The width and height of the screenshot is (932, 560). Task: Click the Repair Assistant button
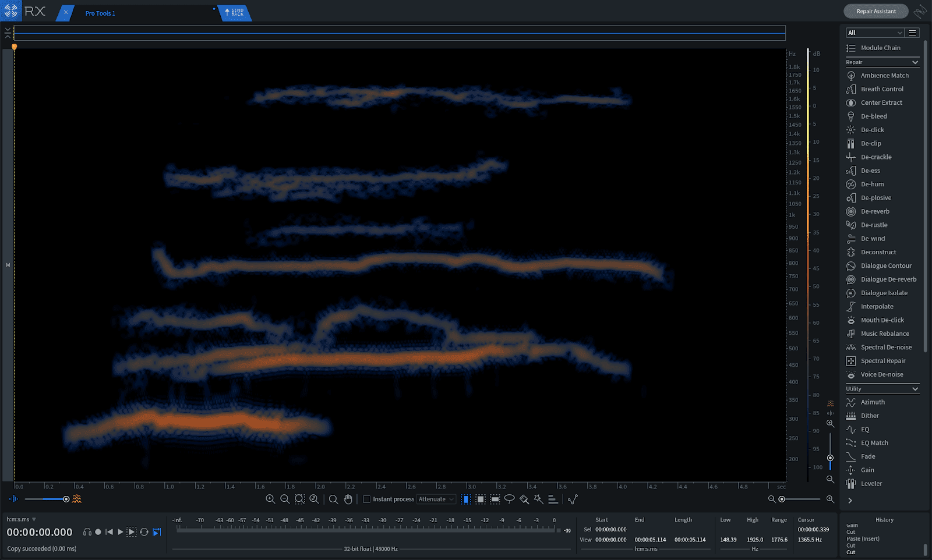tap(875, 11)
